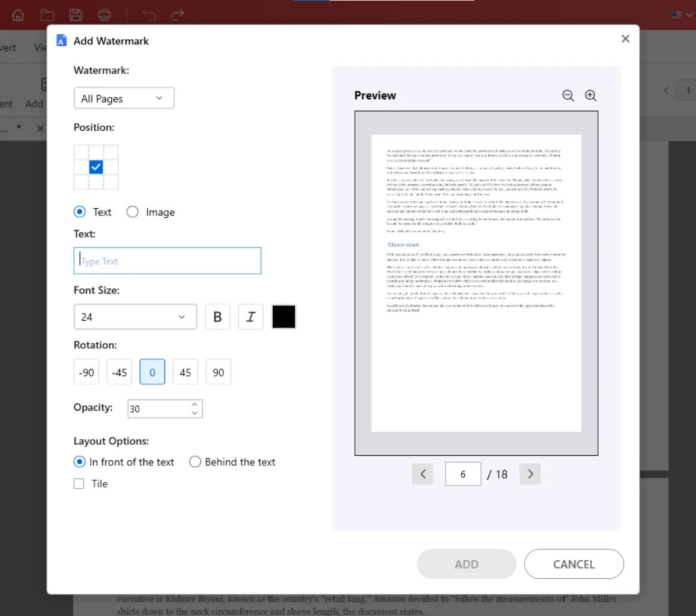The width and height of the screenshot is (696, 616).
Task: Open a file using the folder icon
Action: pos(47,14)
